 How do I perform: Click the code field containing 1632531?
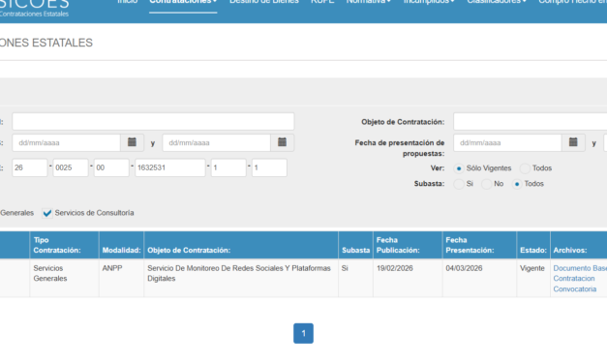click(x=170, y=167)
